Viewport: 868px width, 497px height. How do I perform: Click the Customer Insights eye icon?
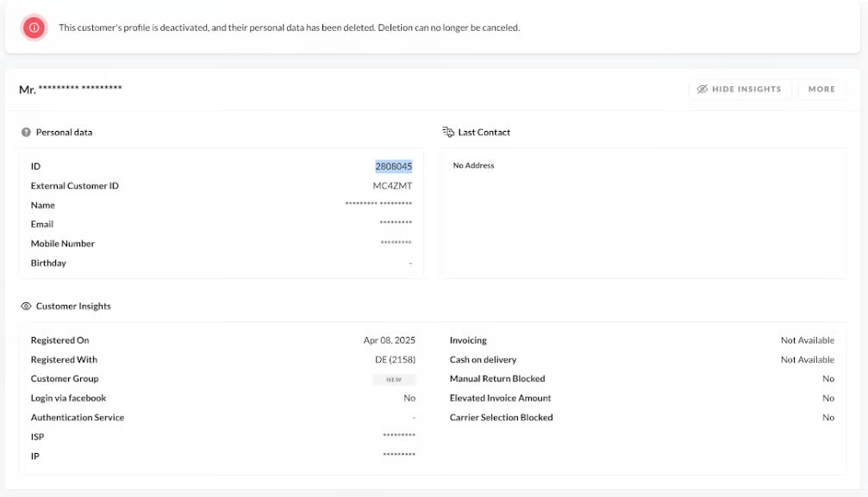click(x=26, y=306)
